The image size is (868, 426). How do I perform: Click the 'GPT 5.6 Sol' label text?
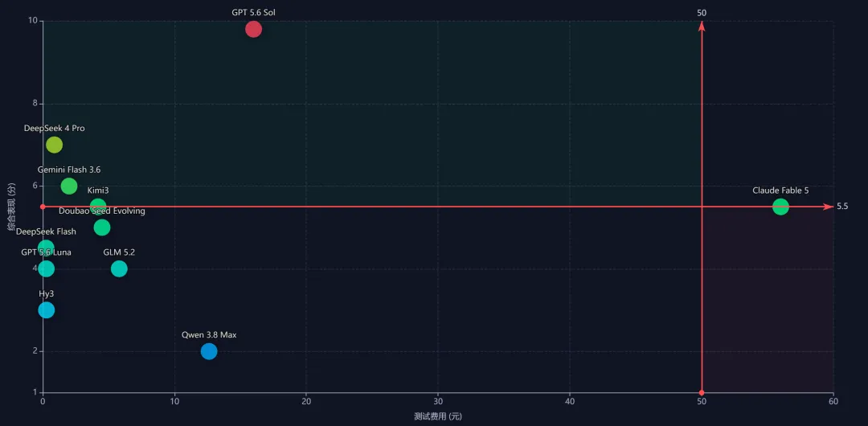(253, 12)
